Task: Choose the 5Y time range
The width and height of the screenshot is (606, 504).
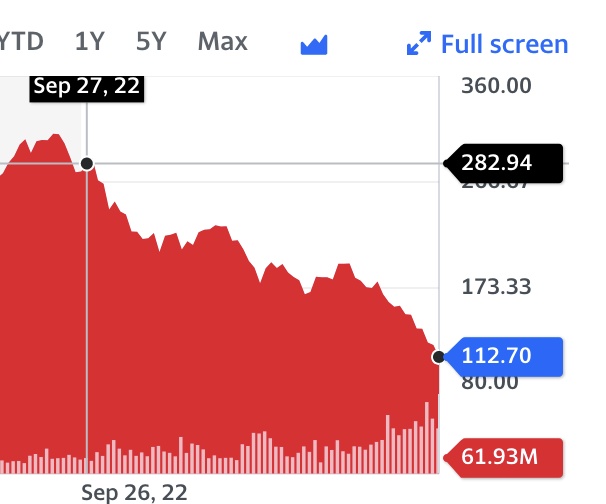Action: [151, 42]
